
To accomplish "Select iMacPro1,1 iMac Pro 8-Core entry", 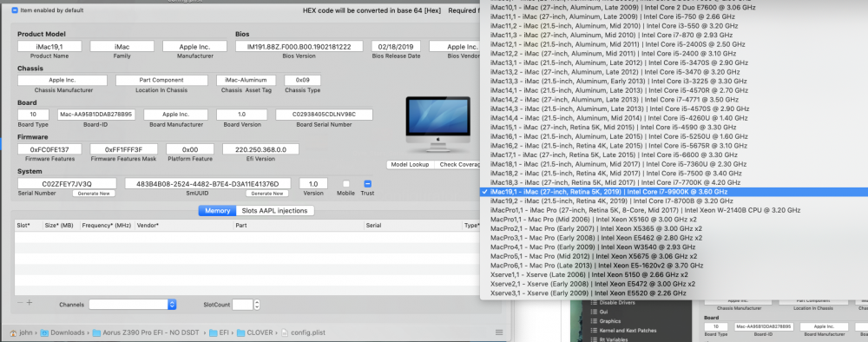I will point(674,210).
